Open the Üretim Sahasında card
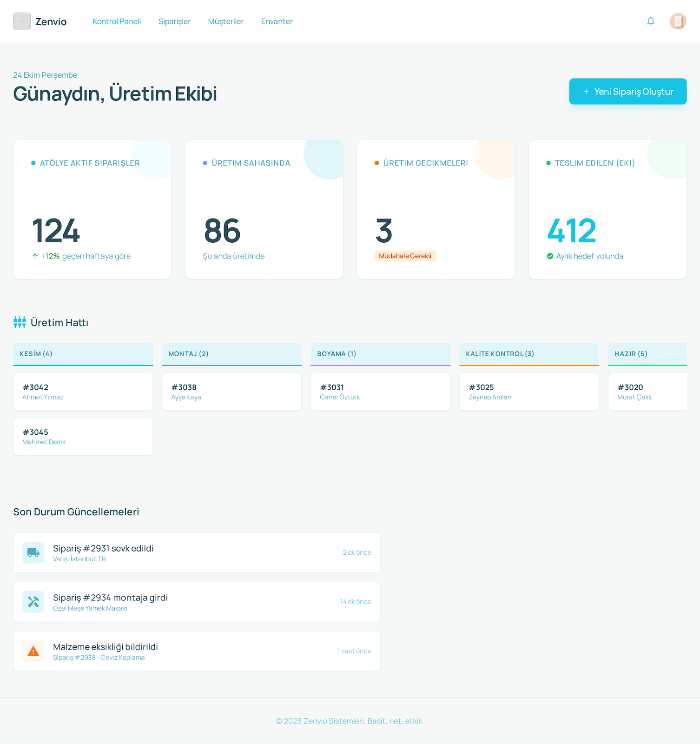700x744 pixels. 264,210
